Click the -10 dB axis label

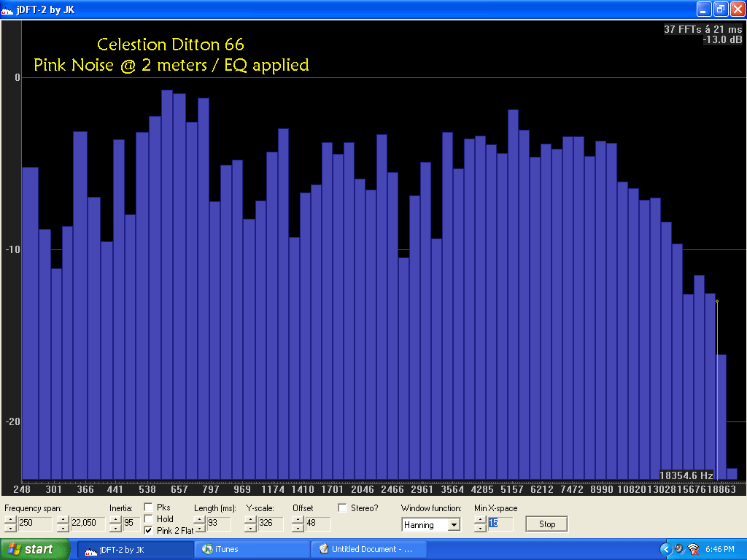point(13,249)
